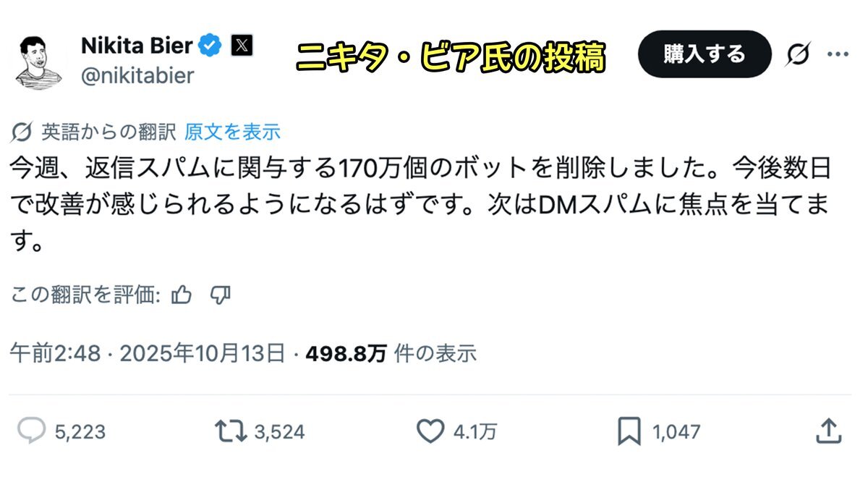This screenshot has width=868, height=490.
Task: Rate translation with thumbs up icon
Action: 182,295
